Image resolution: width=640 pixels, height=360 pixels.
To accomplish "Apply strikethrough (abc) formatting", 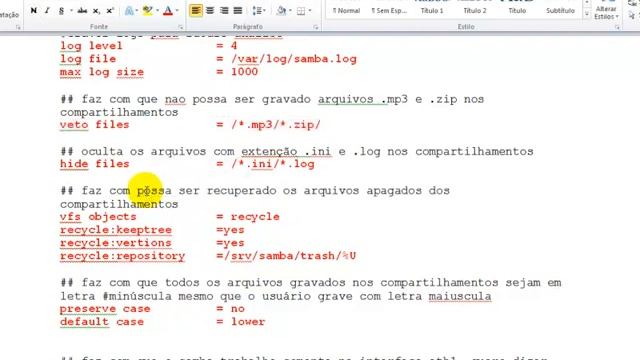I will [82, 11].
